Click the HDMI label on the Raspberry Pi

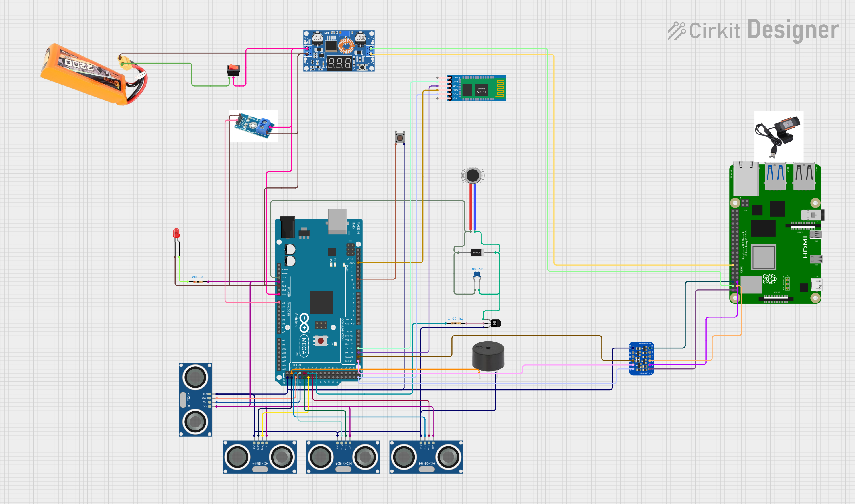(x=805, y=247)
